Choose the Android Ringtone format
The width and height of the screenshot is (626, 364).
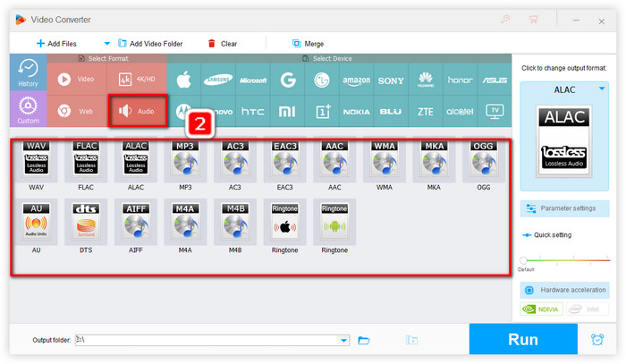pyautogui.click(x=334, y=222)
